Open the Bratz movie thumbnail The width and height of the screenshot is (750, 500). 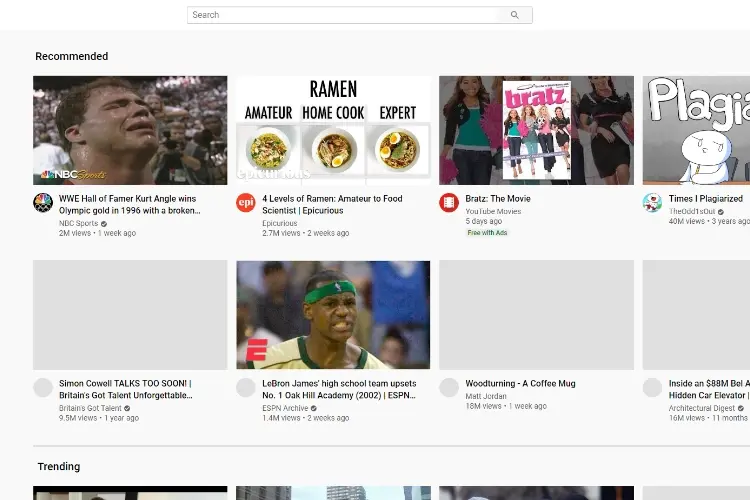coord(537,130)
